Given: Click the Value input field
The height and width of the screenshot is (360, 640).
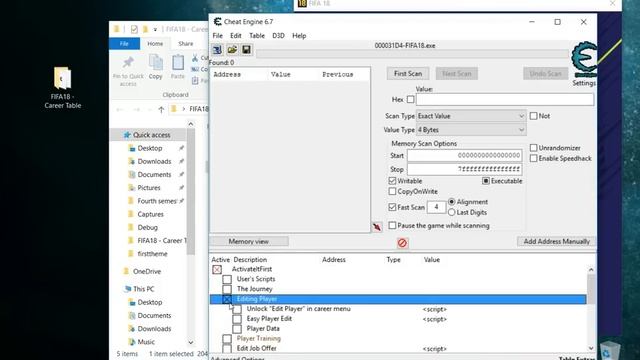Looking at the screenshot, I should pos(504,99).
